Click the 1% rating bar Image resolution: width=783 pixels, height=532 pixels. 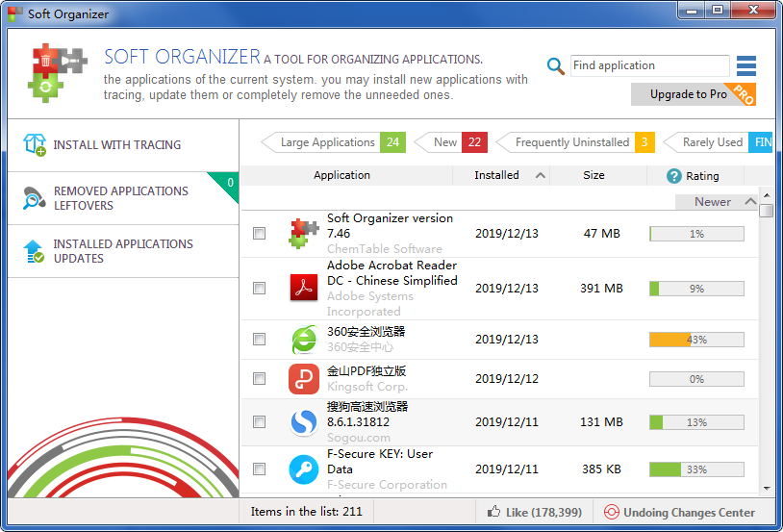696,234
